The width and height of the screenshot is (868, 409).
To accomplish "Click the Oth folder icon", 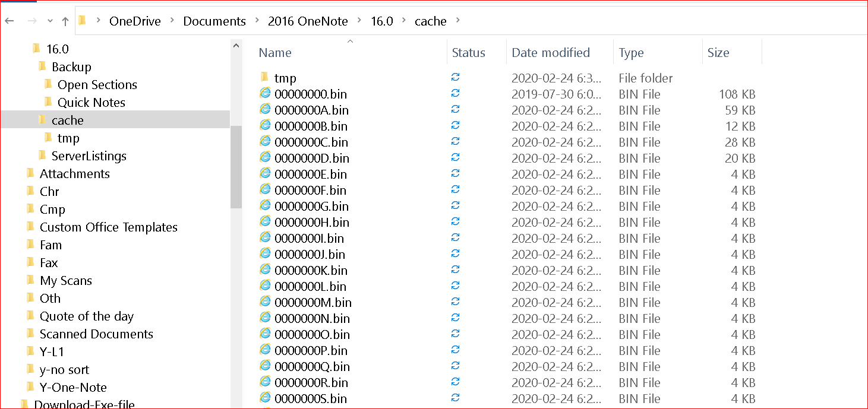I will pos(31,298).
